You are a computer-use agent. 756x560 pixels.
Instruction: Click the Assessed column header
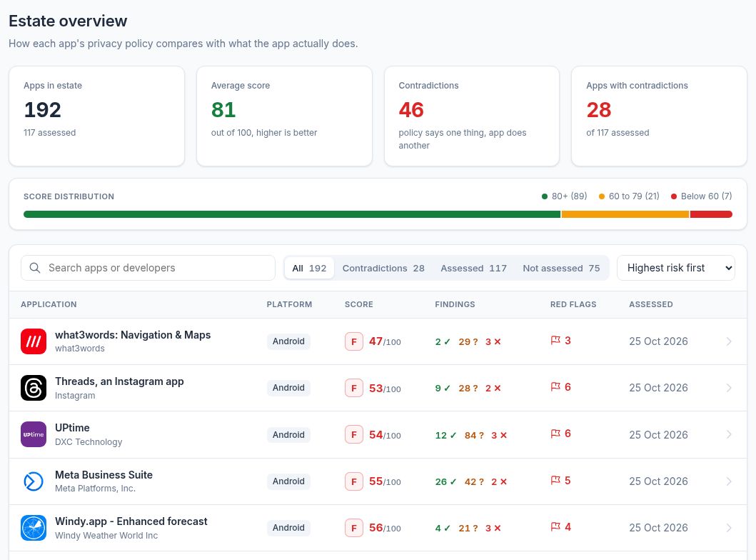click(651, 304)
